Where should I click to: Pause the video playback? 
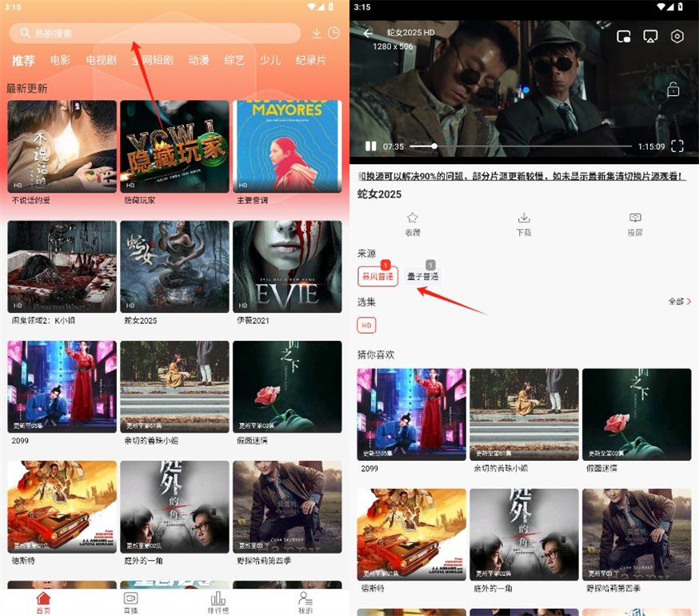(x=370, y=146)
